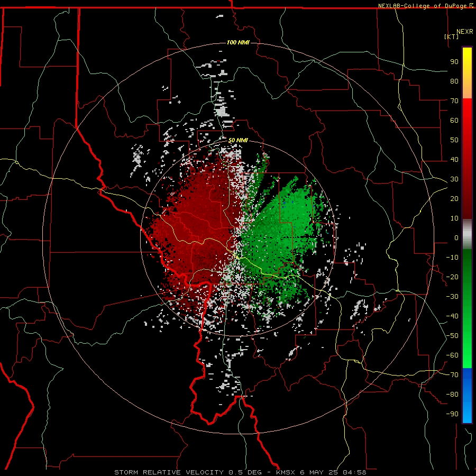Select the 50 NMI range ring label

pyautogui.click(x=238, y=140)
